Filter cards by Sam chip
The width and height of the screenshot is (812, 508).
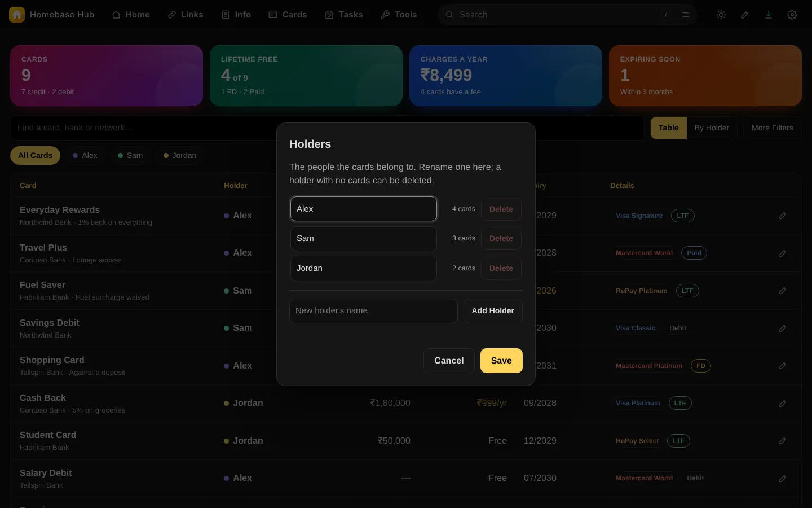(130, 155)
